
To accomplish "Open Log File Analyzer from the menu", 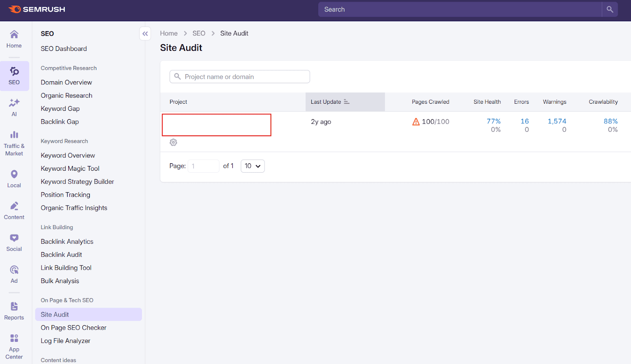I will point(65,340).
